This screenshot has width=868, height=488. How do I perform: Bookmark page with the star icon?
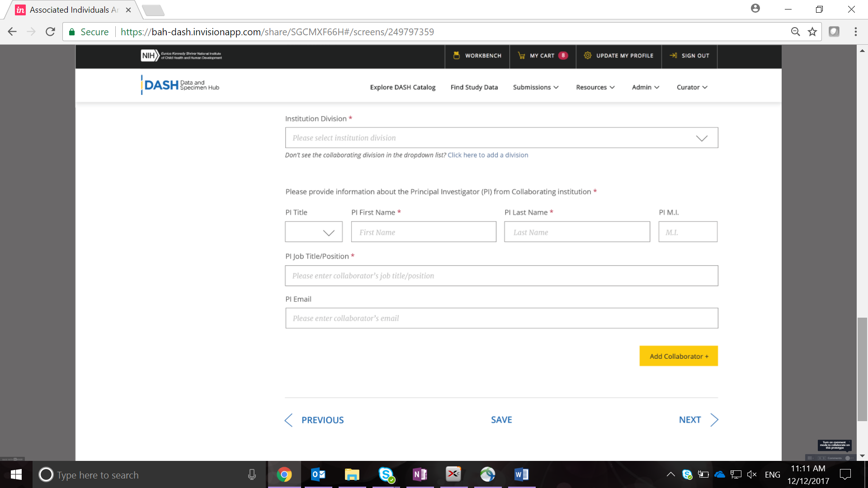click(x=812, y=32)
